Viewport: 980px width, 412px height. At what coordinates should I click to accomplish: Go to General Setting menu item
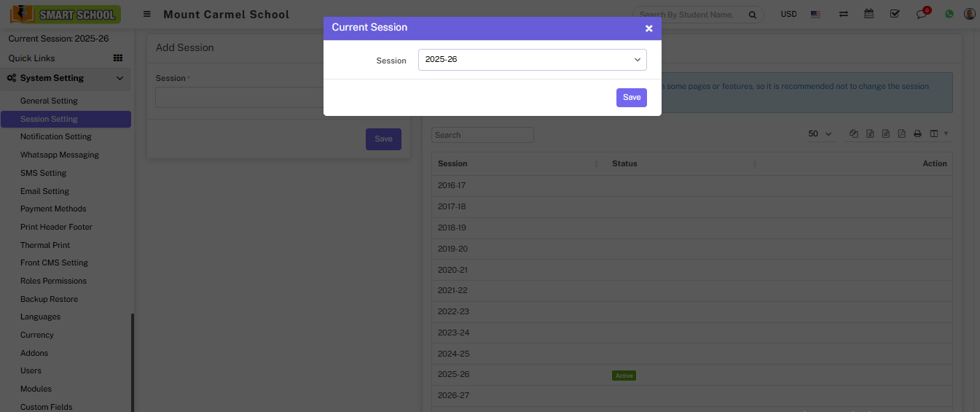(49, 101)
